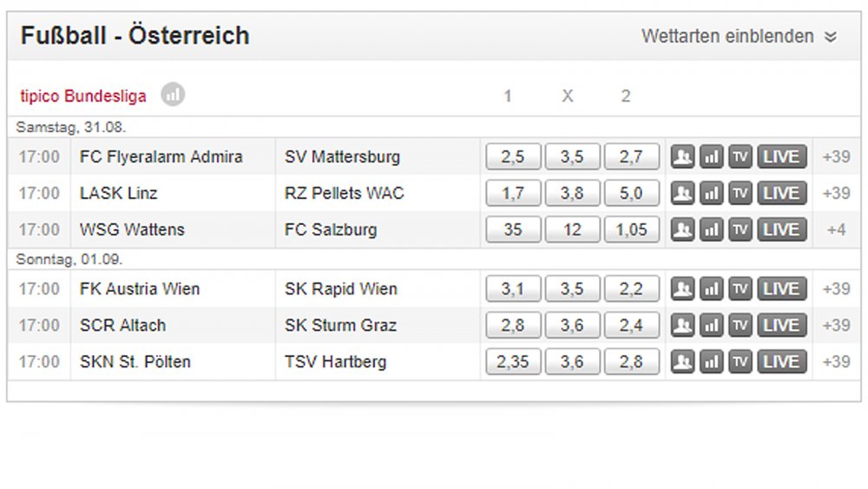Click FC Salzburg team name

pos(331,230)
